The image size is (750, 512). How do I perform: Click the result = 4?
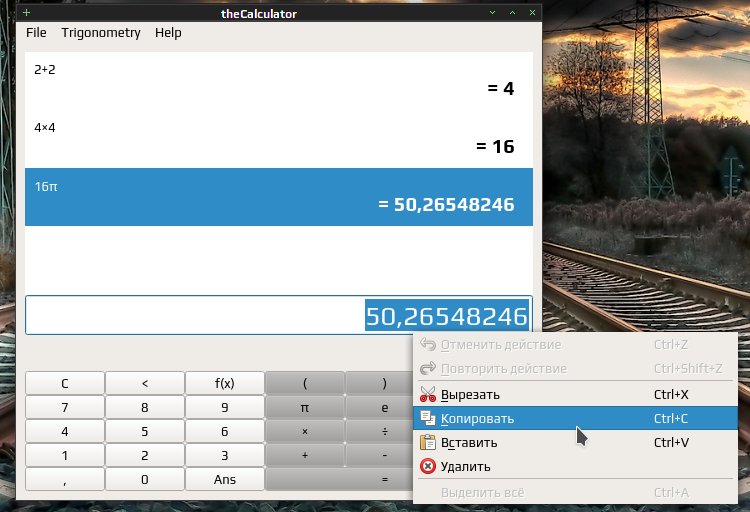point(501,89)
